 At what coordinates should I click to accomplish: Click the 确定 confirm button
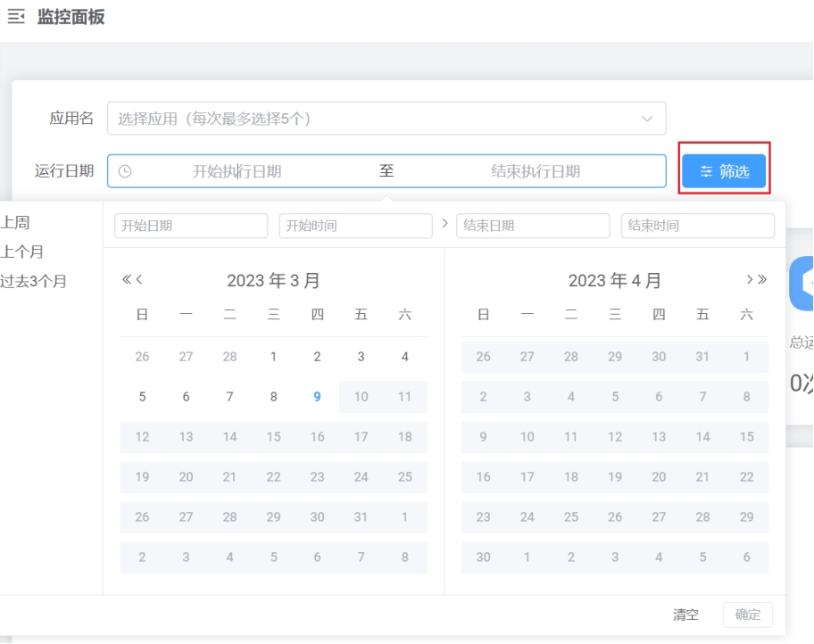coord(748,615)
